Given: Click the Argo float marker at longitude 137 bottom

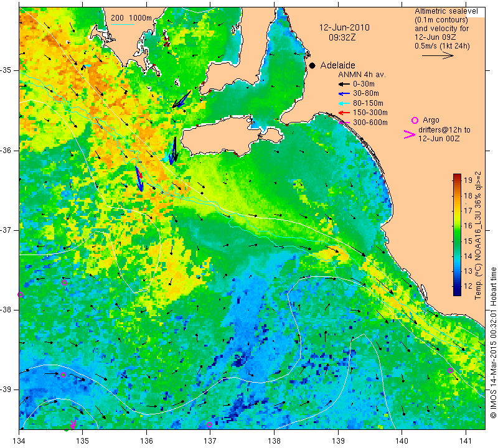Looking at the screenshot, I should coord(209,425).
